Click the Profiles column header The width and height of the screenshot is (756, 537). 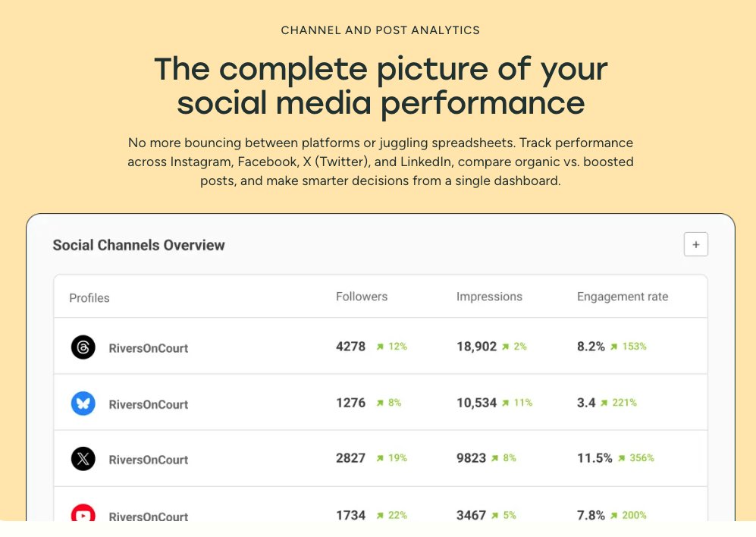(89, 297)
